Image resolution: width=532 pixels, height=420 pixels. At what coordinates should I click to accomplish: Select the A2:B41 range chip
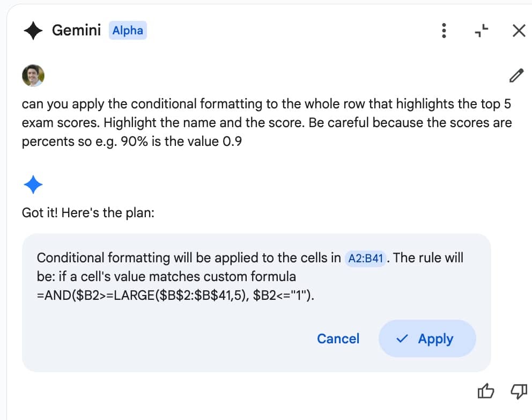pyautogui.click(x=365, y=259)
